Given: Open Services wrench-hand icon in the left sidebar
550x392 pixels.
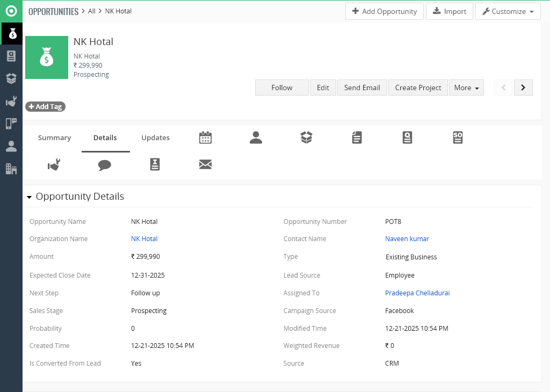Looking at the screenshot, I should pyautogui.click(x=11, y=101).
